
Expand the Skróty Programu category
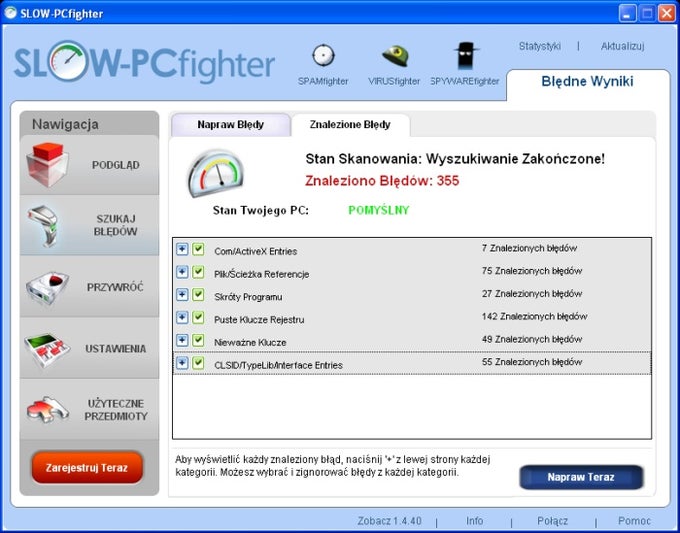tap(182, 295)
